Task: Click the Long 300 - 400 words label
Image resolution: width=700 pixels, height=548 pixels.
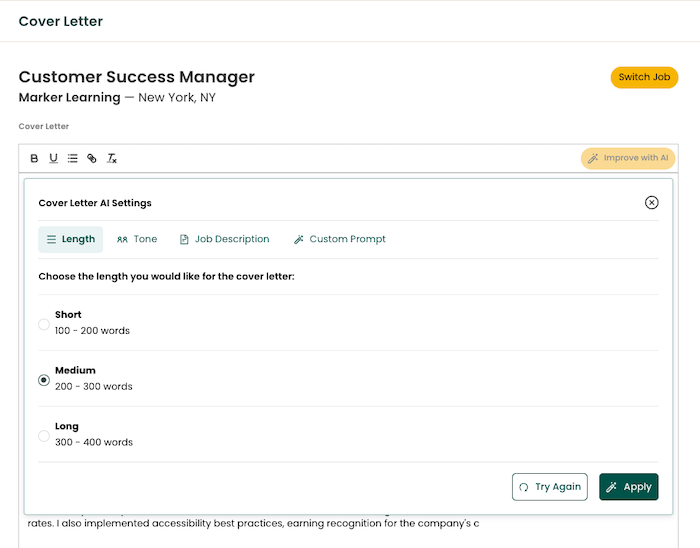Action: tap(94, 434)
